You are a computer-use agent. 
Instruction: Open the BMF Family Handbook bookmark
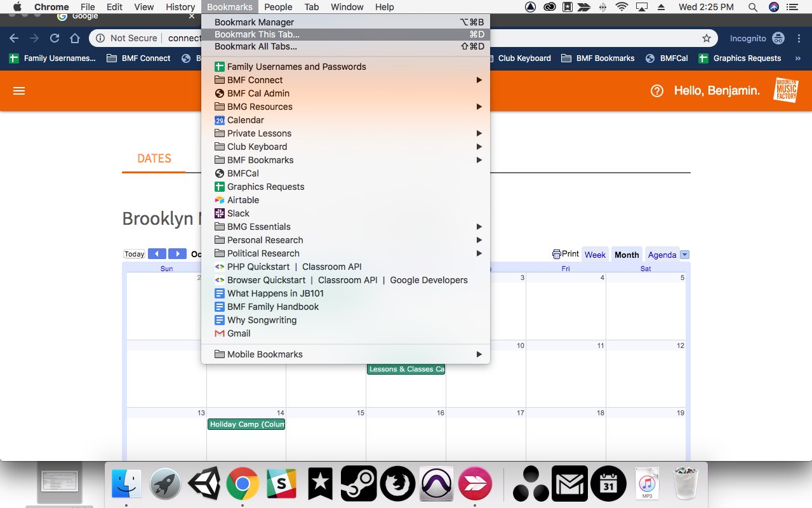(345, 307)
